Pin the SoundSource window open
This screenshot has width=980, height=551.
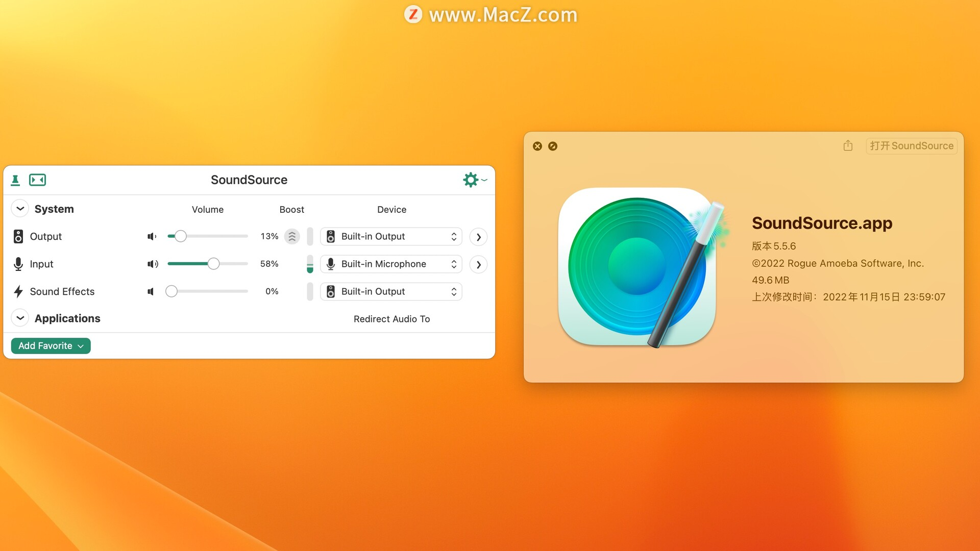coord(15,180)
